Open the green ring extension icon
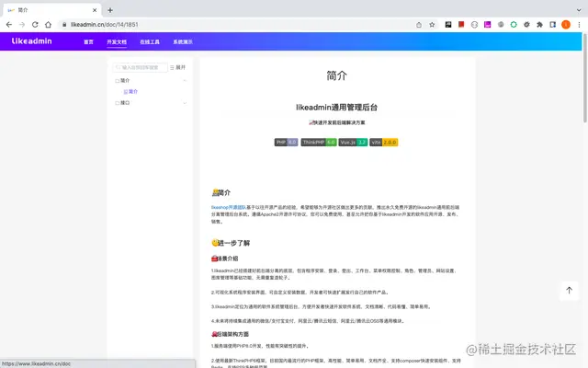The height and width of the screenshot is (368, 588). pos(514,25)
